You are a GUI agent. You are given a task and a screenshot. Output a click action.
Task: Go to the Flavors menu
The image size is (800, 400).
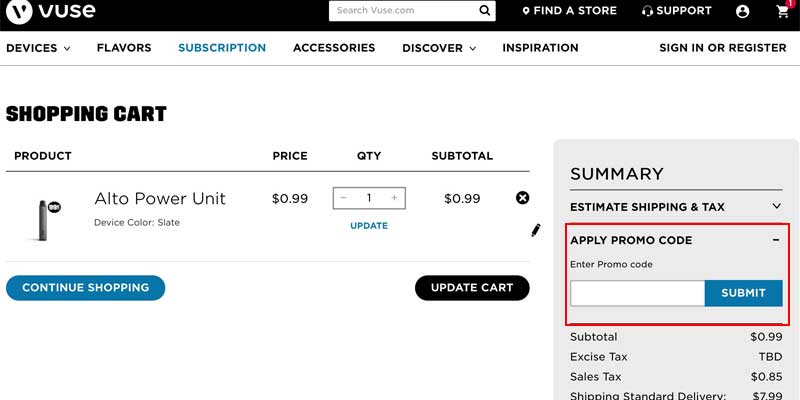(x=124, y=48)
